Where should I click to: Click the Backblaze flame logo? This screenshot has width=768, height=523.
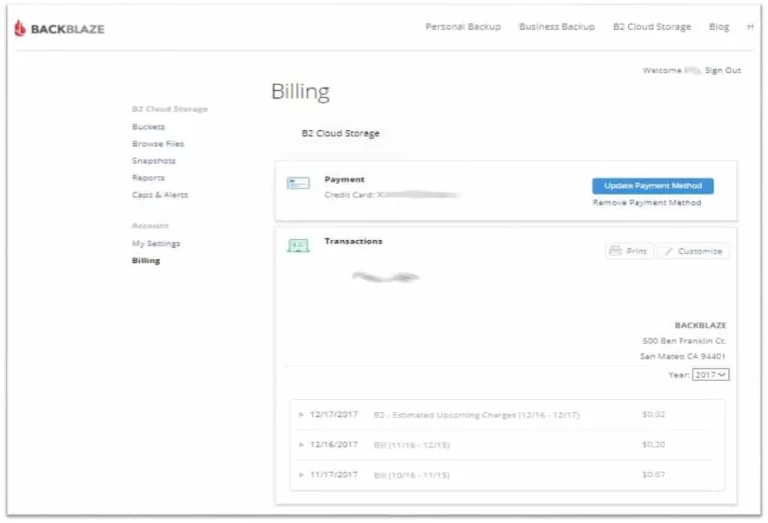tap(20, 28)
